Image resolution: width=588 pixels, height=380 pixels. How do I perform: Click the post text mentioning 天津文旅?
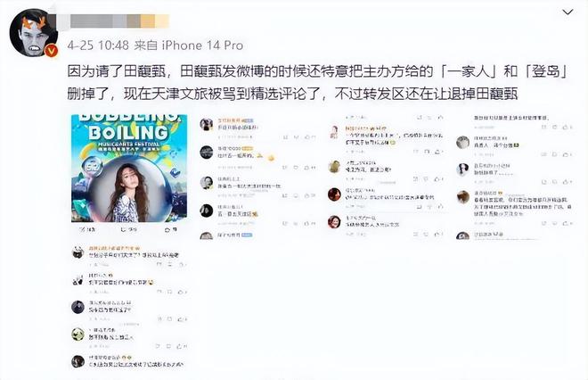pos(318,83)
